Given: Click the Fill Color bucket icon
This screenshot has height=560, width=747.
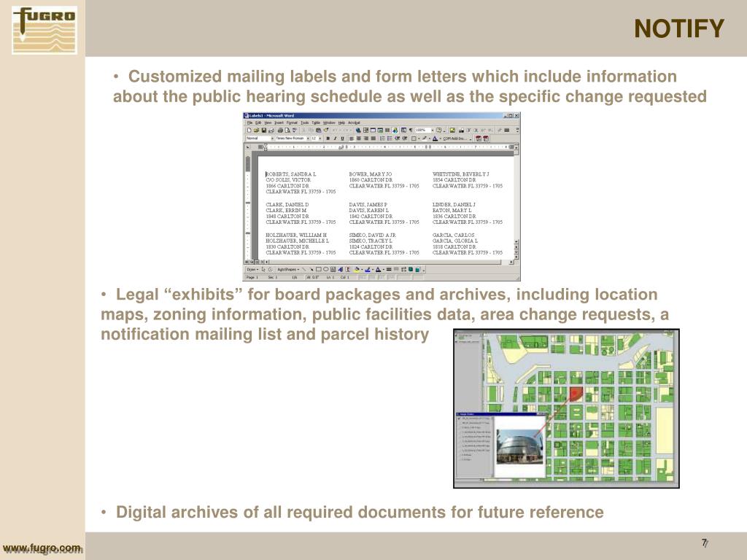Looking at the screenshot, I should pyautogui.click(x=357, y=270).
